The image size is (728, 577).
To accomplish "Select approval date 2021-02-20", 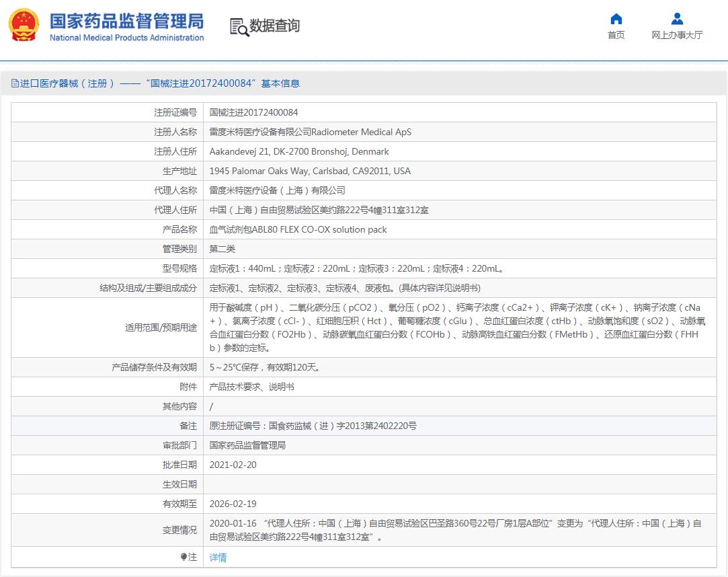I will point(233,465).
